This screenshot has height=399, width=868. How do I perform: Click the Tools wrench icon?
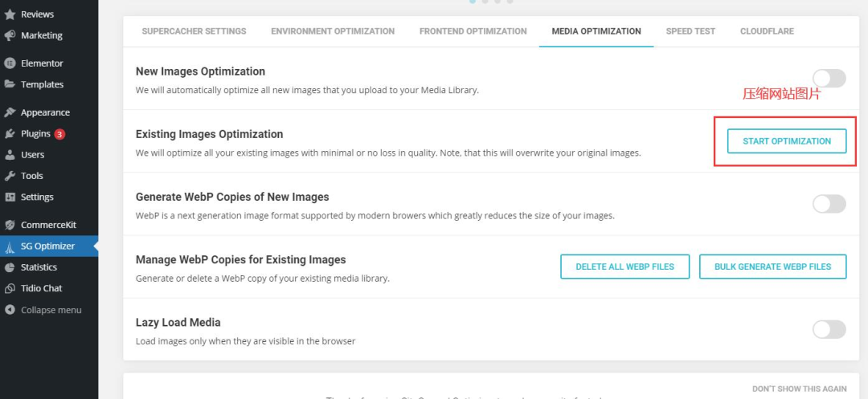click(10, 176)
